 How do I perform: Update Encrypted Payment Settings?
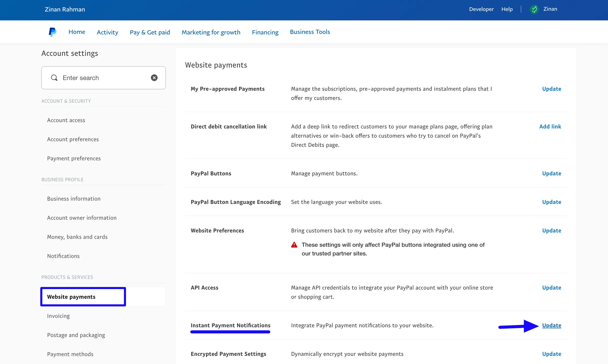pos(552,354)
